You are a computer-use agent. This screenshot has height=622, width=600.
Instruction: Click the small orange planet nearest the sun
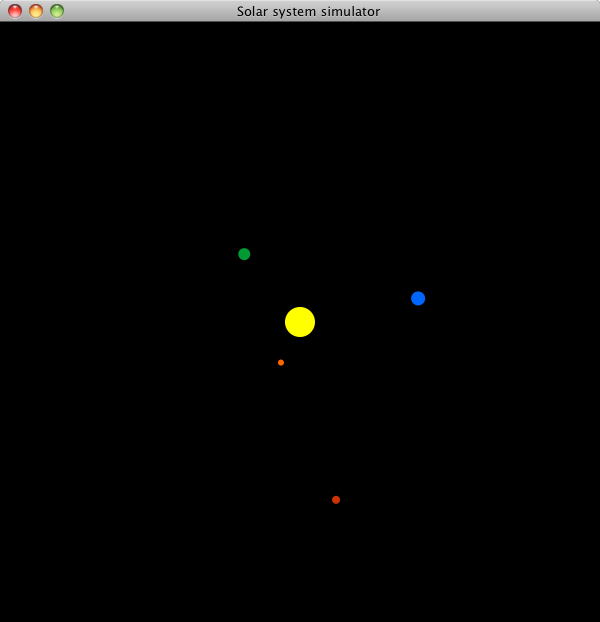point(281,363)
